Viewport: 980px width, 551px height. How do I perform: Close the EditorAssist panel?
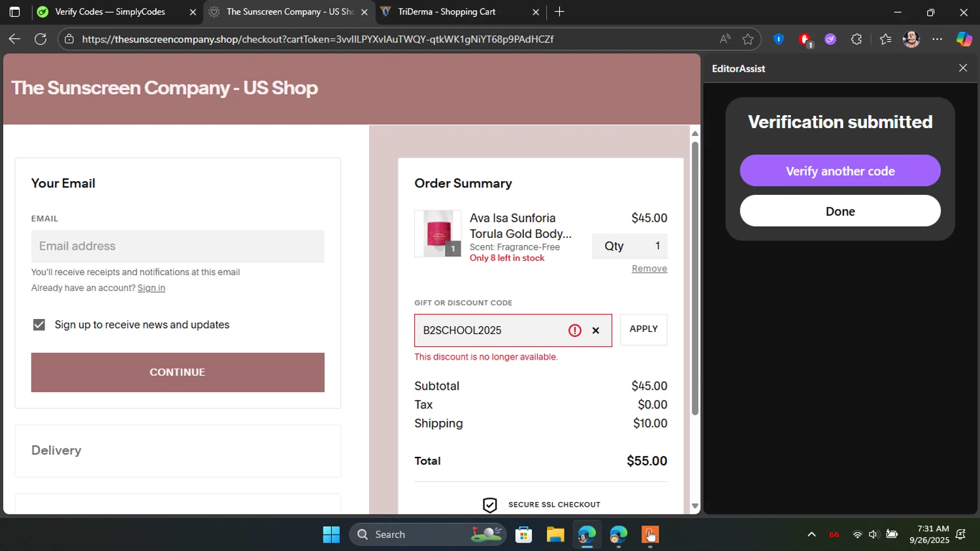pos(963,68)
